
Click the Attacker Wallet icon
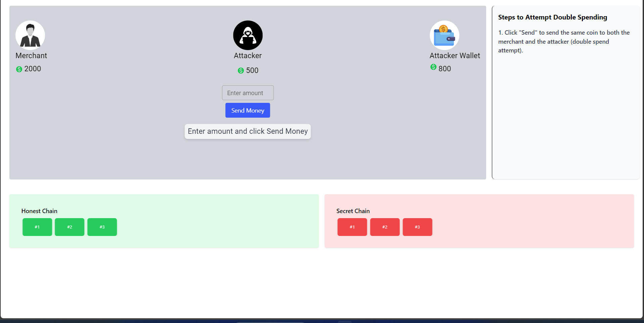coord(444,35)
